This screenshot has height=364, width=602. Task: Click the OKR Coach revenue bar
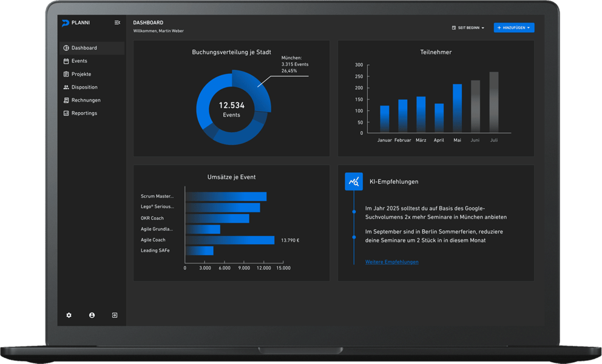click(x=217, y=218)
